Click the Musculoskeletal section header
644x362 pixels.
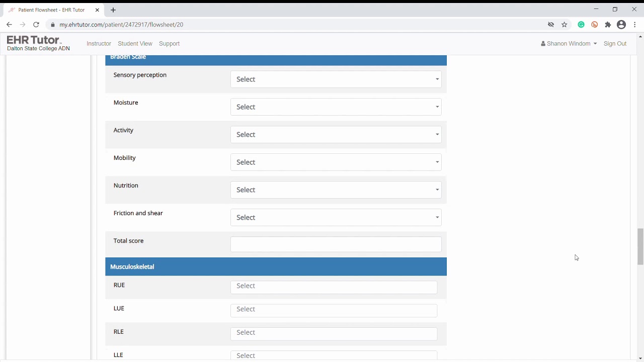276,267
